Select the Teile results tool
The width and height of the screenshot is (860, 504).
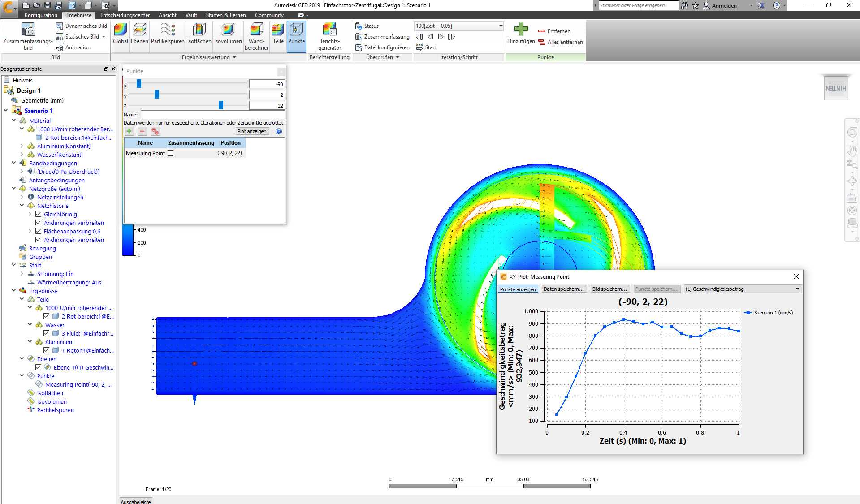[278, 36]
